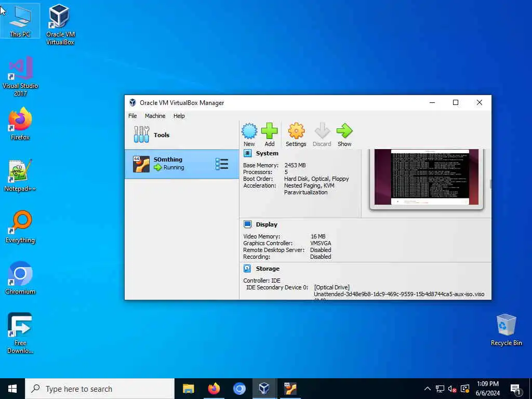This screenshot has height=399, width=532.
Task: Open Firefox desktop shortcut
Action: tap(20, 124)
